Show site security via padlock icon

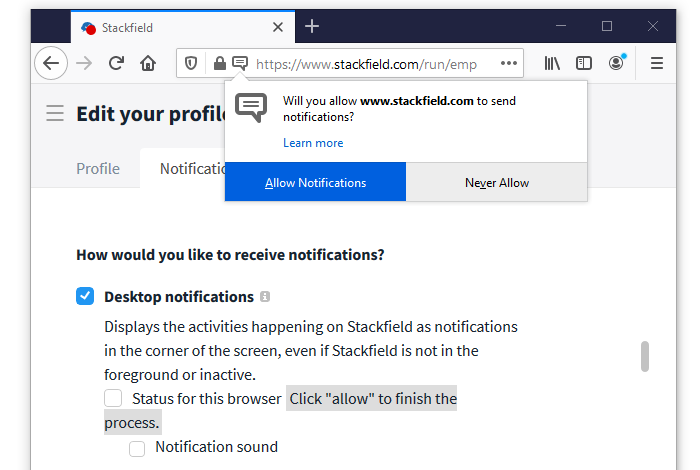pyautogui.click(x=219, y=63)
